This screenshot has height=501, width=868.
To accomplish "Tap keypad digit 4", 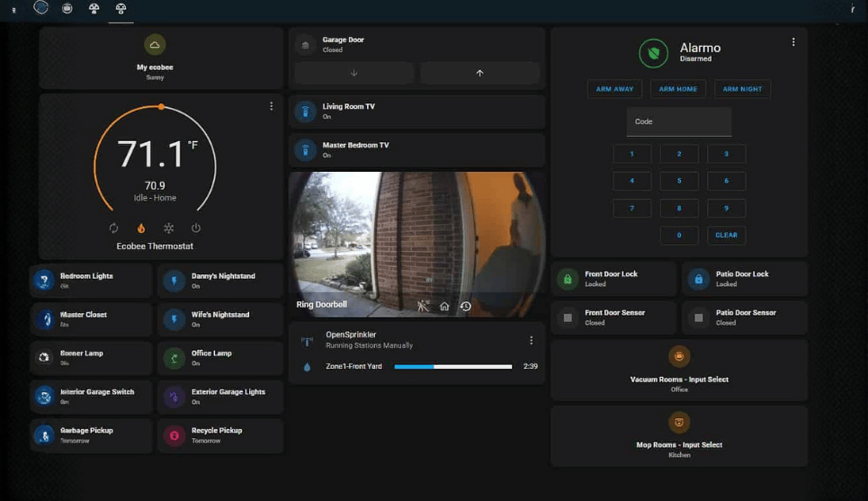I will [631, 181].
